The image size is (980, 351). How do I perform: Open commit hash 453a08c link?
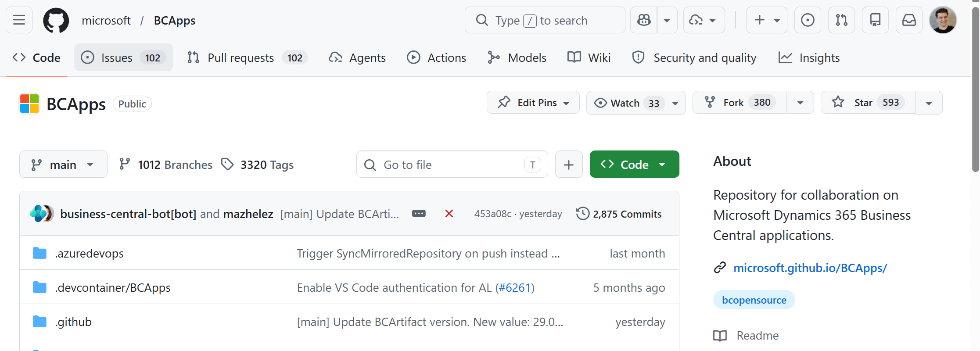[x=493, y=214]
